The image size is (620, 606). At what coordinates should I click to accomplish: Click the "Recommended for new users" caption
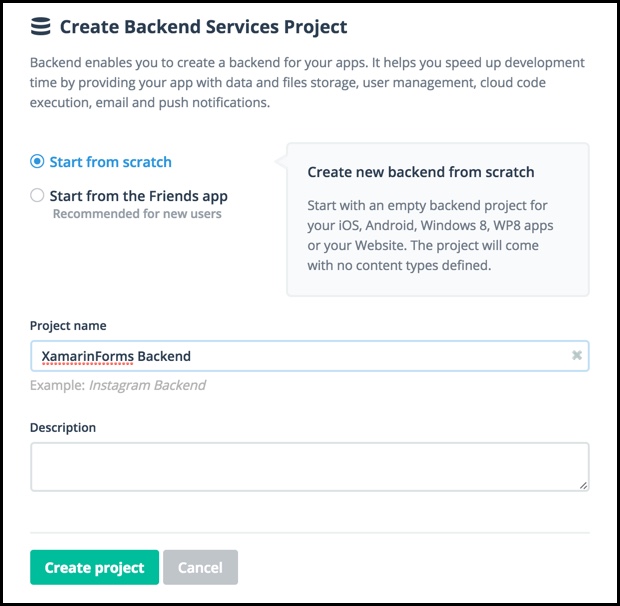(137, 214)
